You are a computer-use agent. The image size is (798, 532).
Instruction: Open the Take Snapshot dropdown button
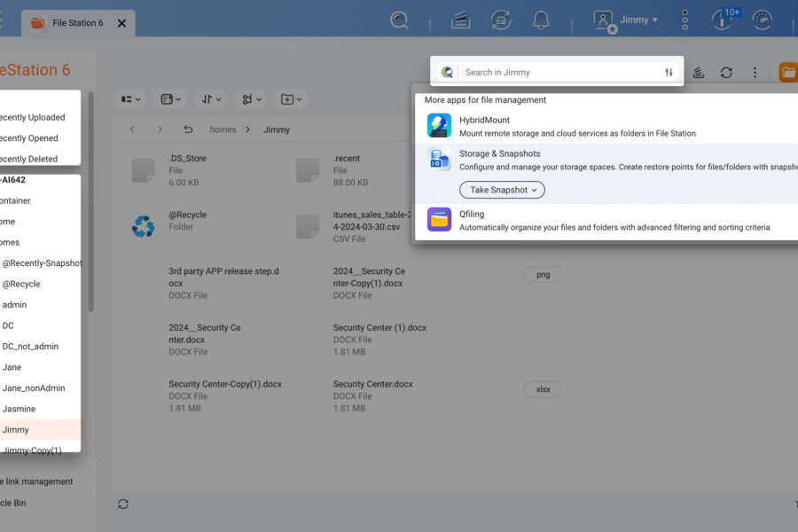coord(502,190)
